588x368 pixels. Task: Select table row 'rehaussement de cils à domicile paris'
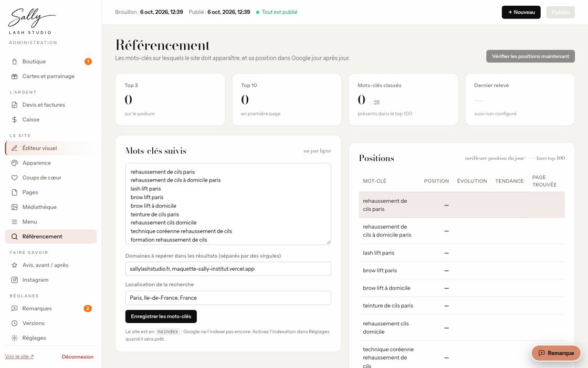[x=461, y=231]
